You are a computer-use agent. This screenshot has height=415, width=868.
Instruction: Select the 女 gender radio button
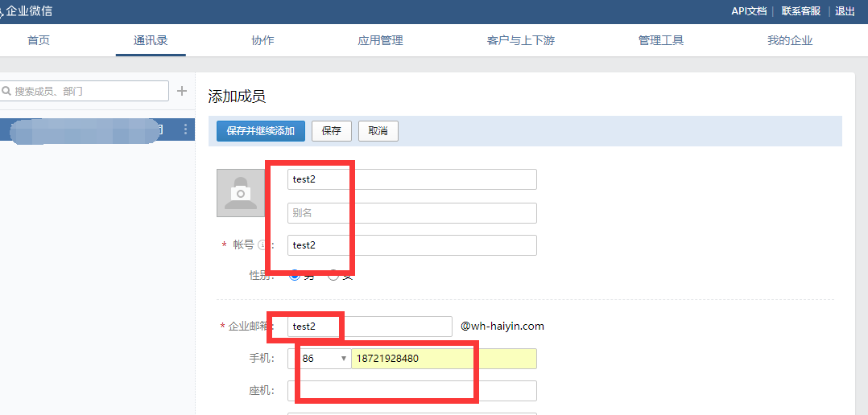point(333,275)
